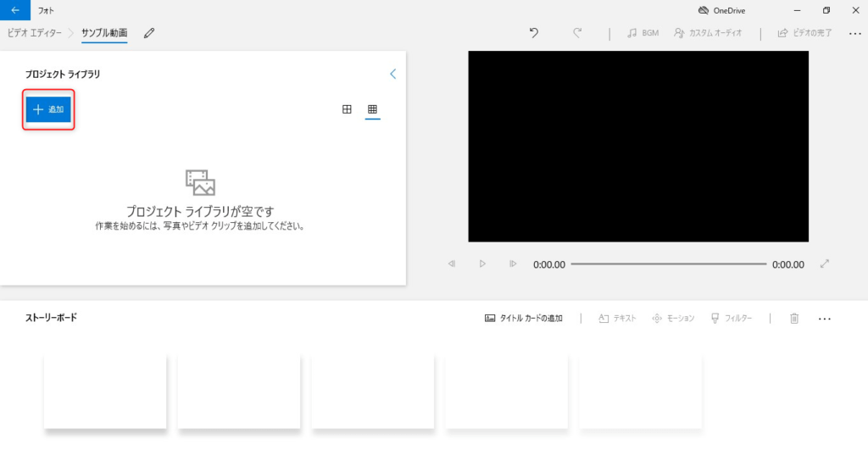This screenshot has width=868, height=461.
Task: Step forward one frame in preview
Action: (x=513, y=264)
